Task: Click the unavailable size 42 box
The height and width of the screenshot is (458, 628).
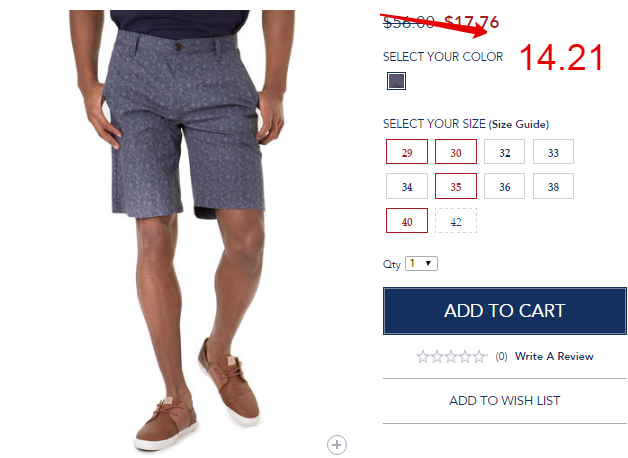Action: pyautogui.click(x=456, y=221)
